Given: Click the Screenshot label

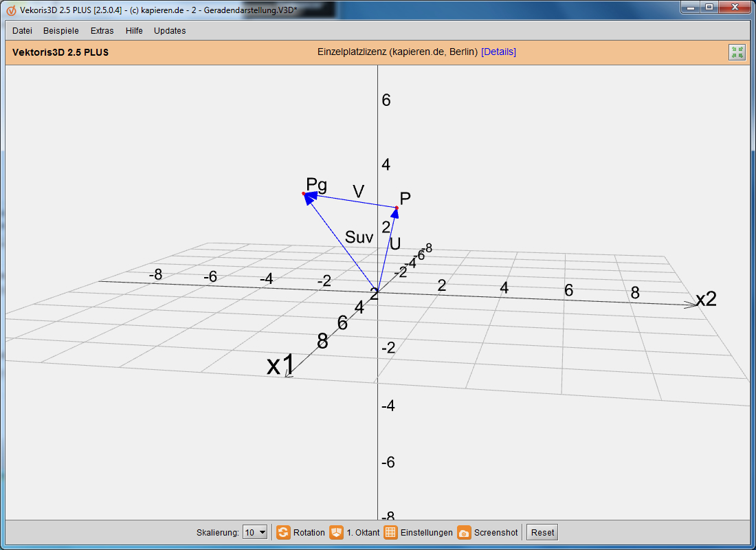Looking at the screenshot, I should [496, 533].
